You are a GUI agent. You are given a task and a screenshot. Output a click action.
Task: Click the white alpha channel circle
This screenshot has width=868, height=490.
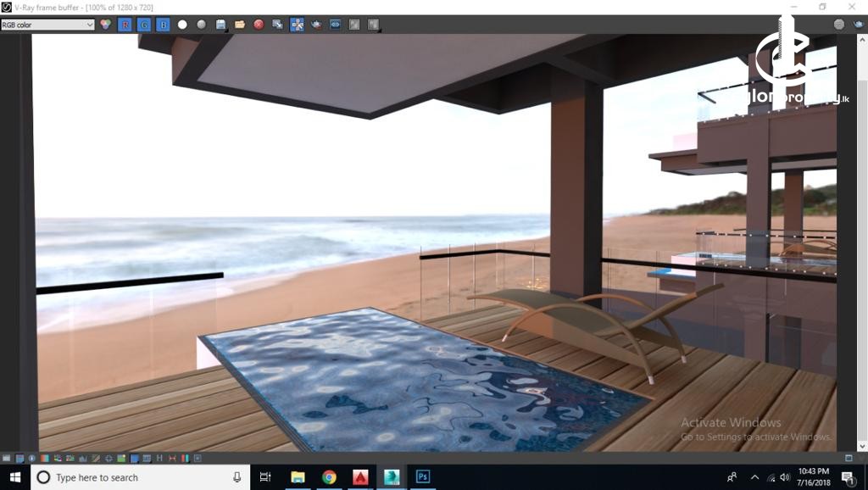click(182, 25)
